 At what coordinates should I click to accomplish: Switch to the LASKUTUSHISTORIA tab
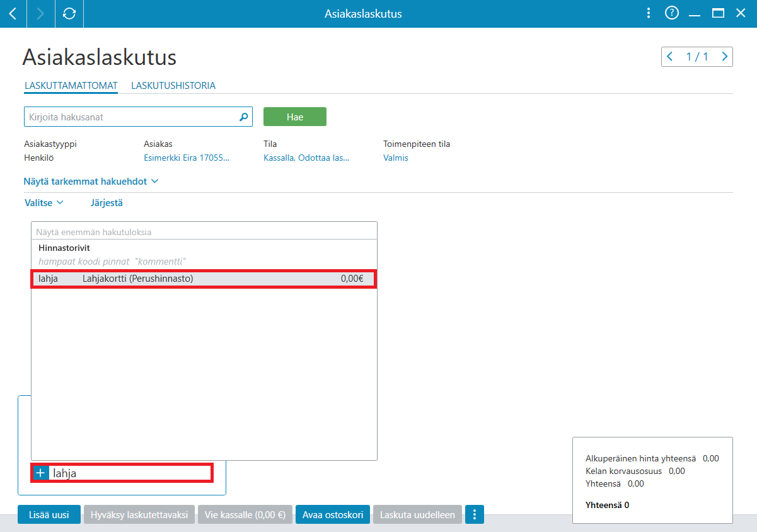tap(173, 86)
